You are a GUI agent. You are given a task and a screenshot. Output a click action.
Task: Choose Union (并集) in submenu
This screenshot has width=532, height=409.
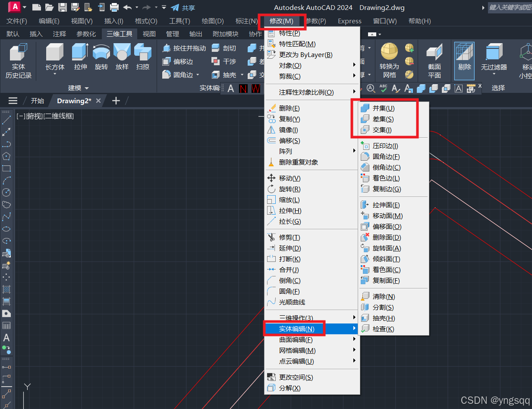pyautogui.click(x=393, y=108)
